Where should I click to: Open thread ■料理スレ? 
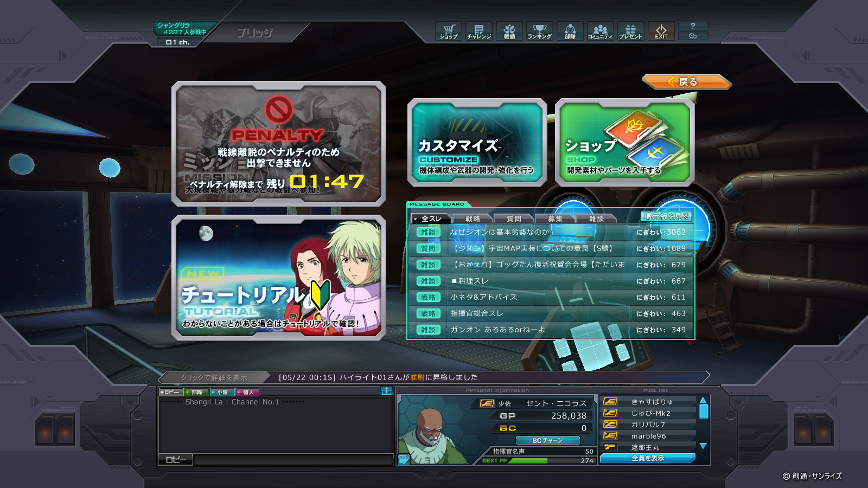470,281
